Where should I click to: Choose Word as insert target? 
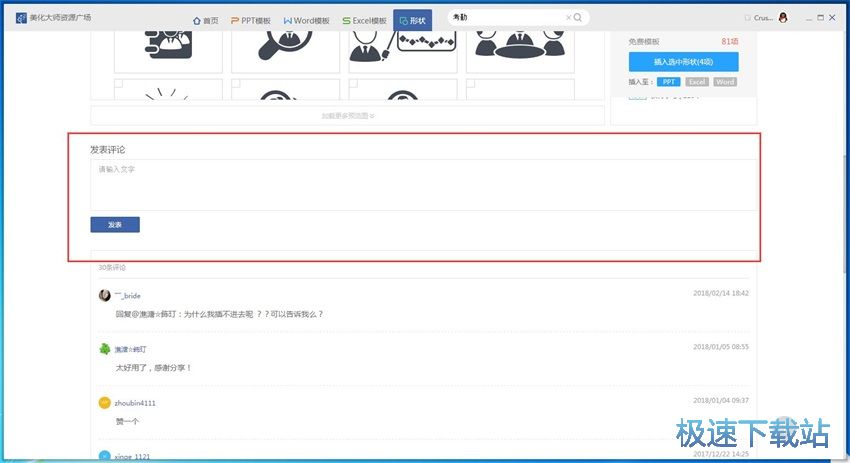725,82
